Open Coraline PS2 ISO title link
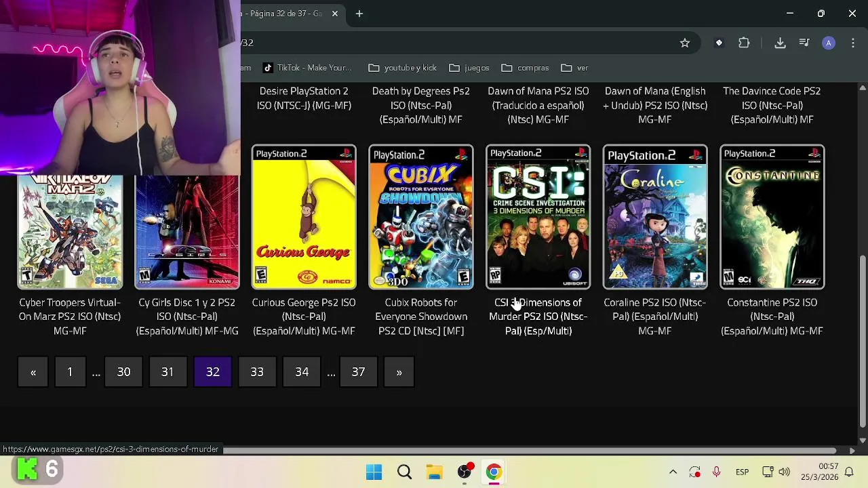Viewport: 868px width, 488px height. (655, 317)
